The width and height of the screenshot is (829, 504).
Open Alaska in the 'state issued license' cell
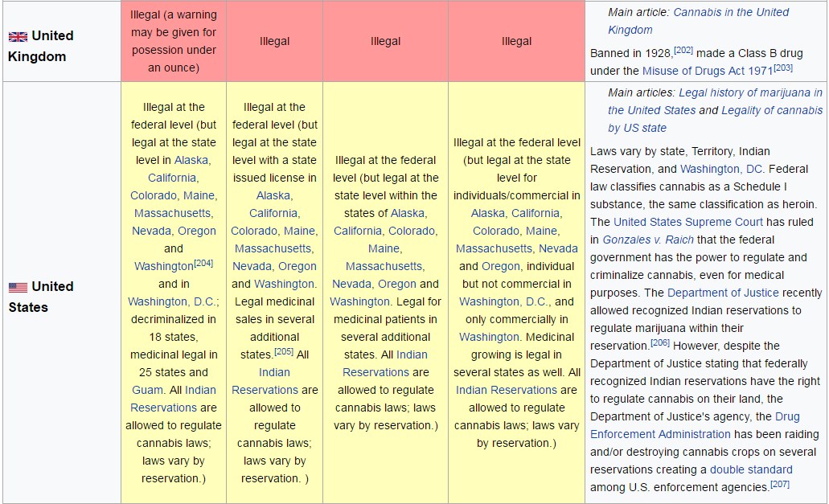273,195
